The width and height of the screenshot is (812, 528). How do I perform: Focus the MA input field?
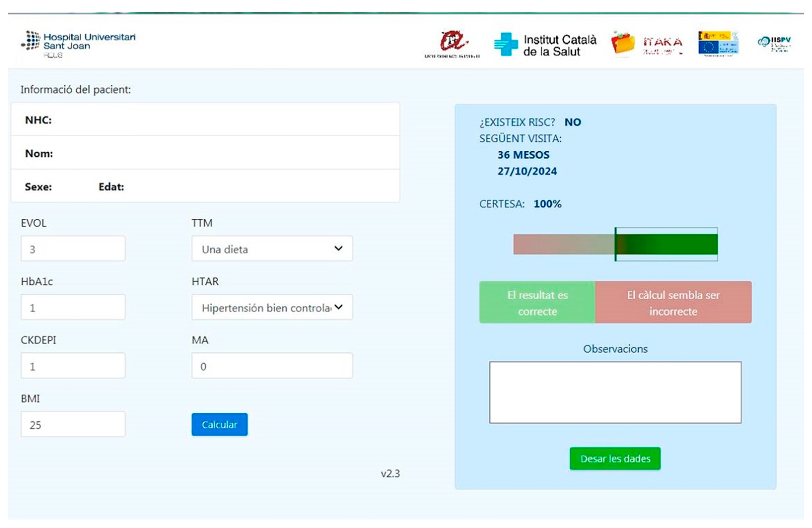pyautogui.click(x=272, y=366)
